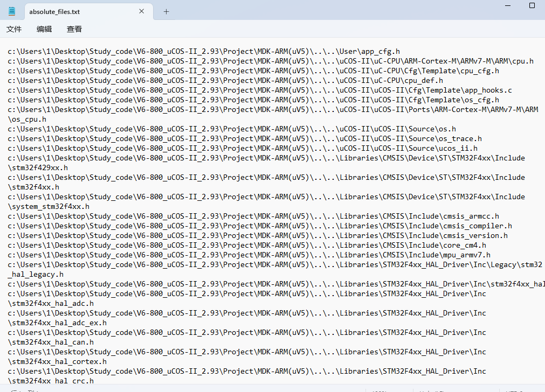The height and width of the screenshot is (392, 545).
Task: Select the absolute_files.txt tab
Action: [88, 11]
